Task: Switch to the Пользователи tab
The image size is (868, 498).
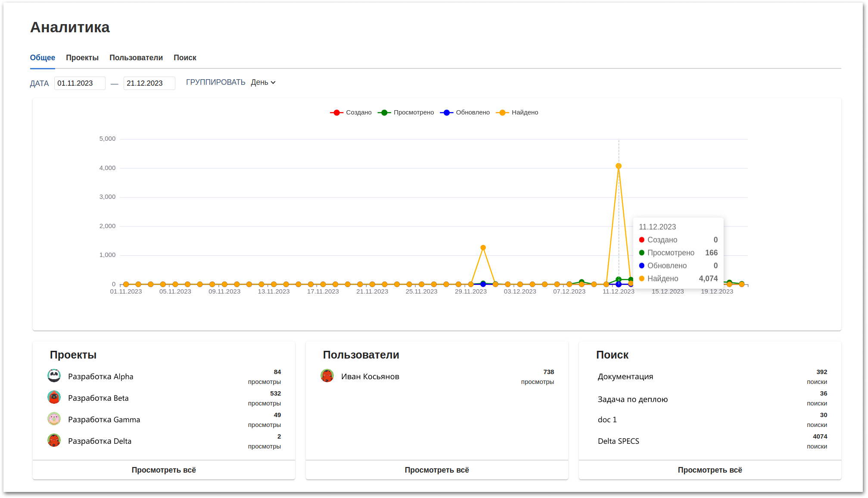Action: tap(136, 58)
